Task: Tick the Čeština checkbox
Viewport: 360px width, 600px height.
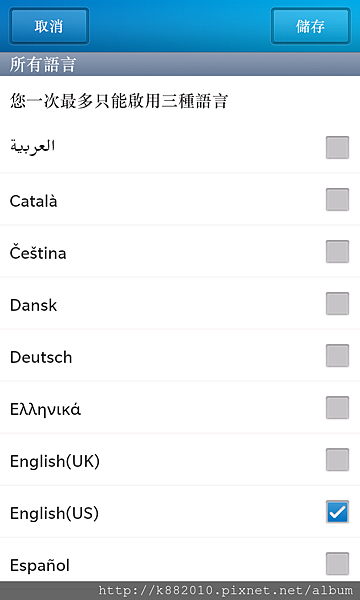Action: point(337,251)
